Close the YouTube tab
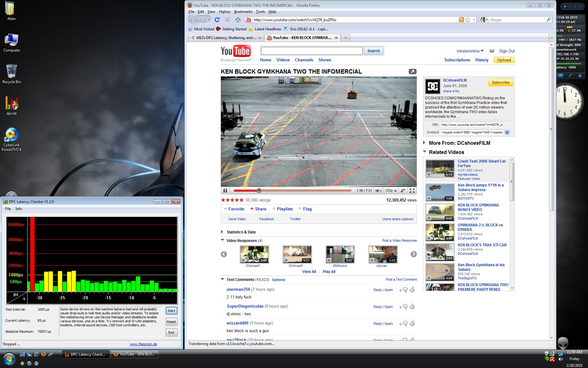588x368 pixels. click(336, 38)
